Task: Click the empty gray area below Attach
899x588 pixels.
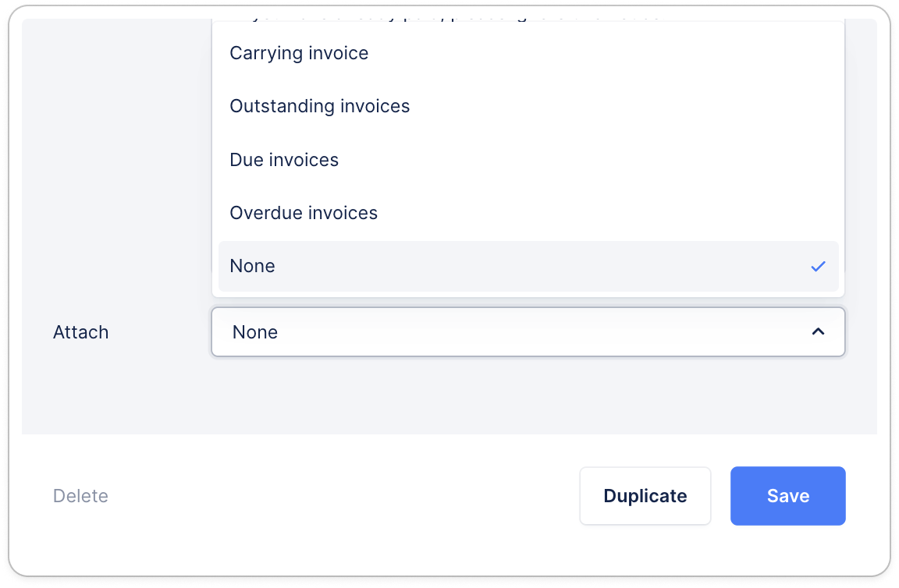Action: click(449, 395)
